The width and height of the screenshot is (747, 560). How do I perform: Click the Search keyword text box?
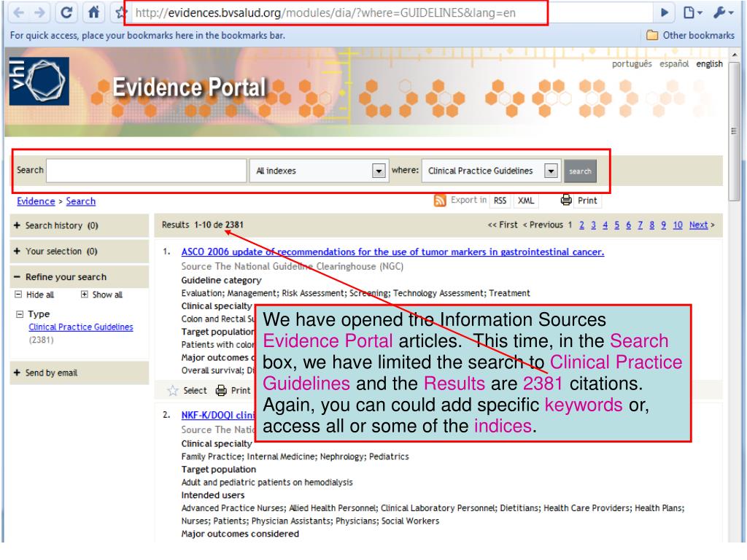(146, 171)
